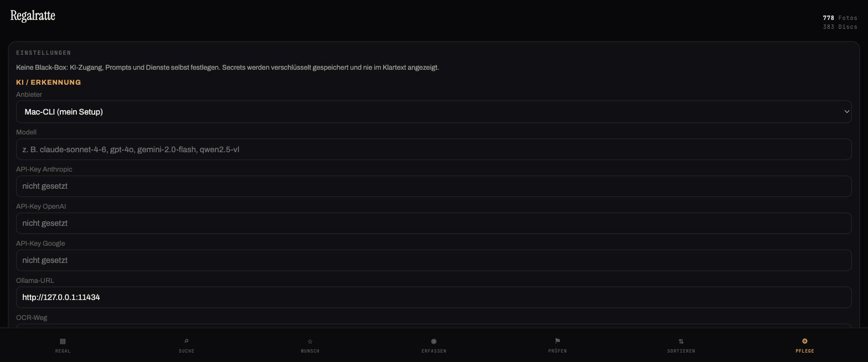868x362 pixels.
Task: Open the Erfassen capture icon
Action: [x=433, y=341]
